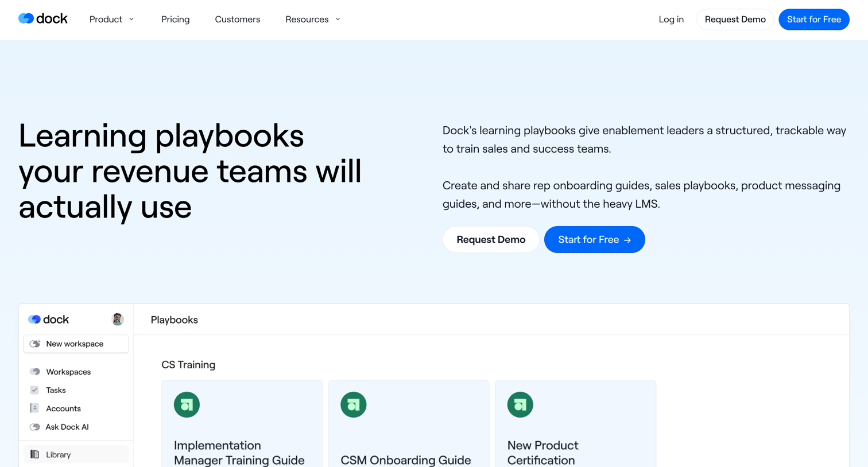The height and width of the screenshot is (467, 868).
Task: Click the dock logo in app sidebar
Action: pyautogui.click(x=48, y=320)
